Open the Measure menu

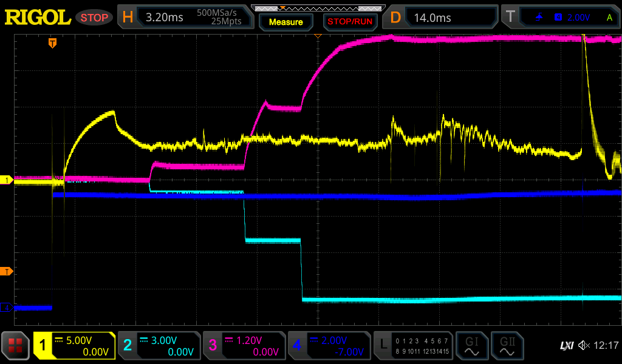(285, 22)
